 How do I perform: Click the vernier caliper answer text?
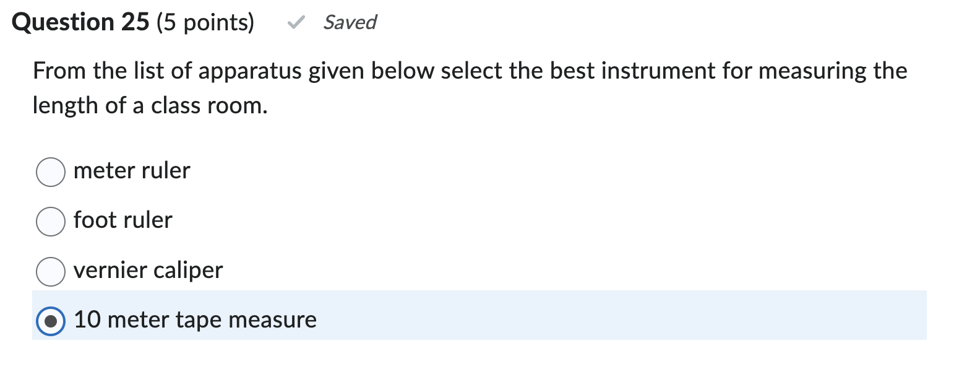[148, 271]
